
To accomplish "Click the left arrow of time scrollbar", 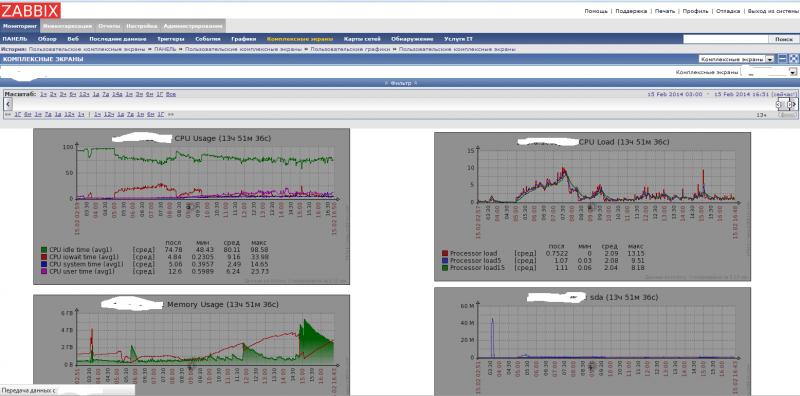I will click(8, 105).
